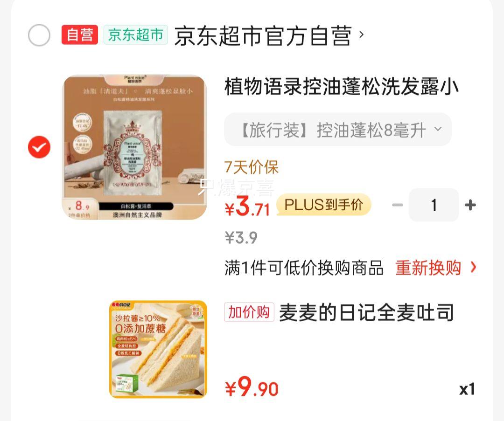The height and width of the screenshot is (421, 504).
Task: Open shampoo product thumbnail
Action: [x=134, y=147]
